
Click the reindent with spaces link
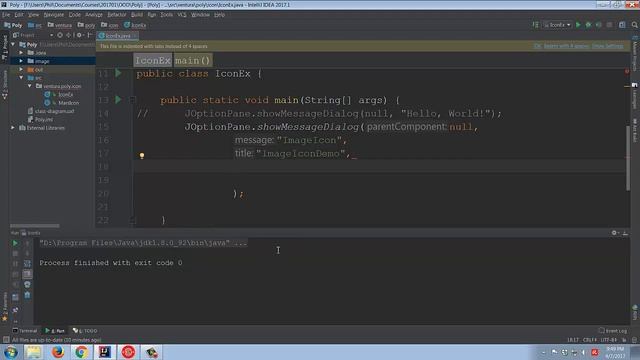[567, 46]
